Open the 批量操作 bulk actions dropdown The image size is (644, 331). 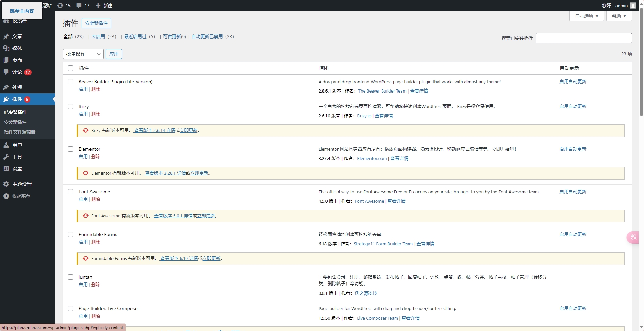tap(83, 54)
